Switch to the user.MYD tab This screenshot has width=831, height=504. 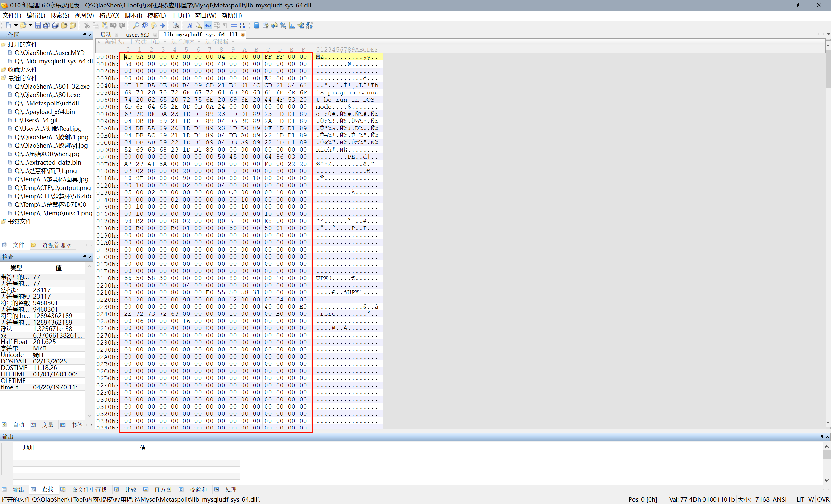(137, 35)
